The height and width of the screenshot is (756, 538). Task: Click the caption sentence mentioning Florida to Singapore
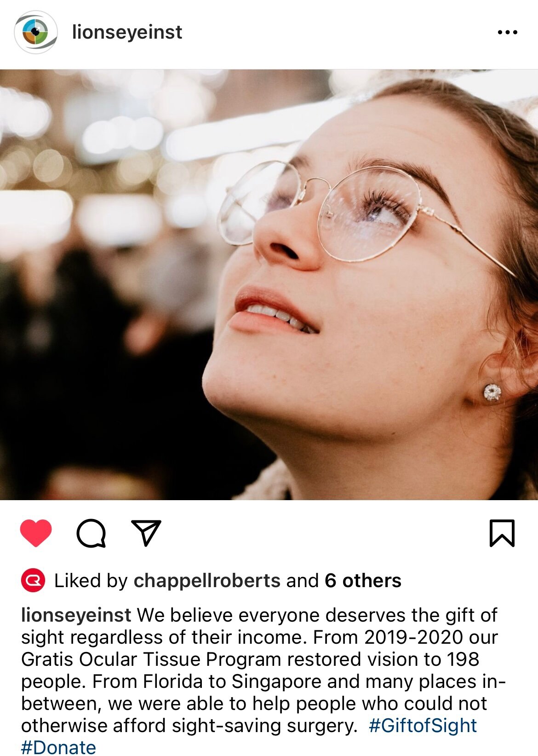point(263,704)
